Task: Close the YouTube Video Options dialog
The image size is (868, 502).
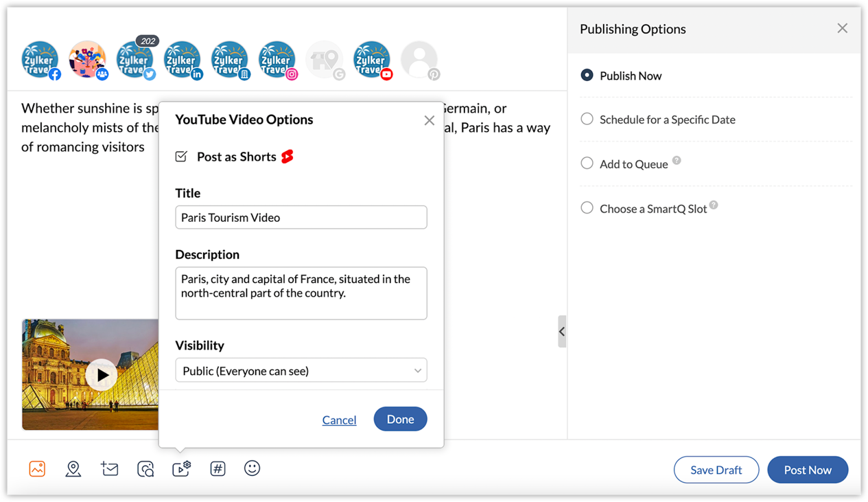Action: (x=430, y=121)
